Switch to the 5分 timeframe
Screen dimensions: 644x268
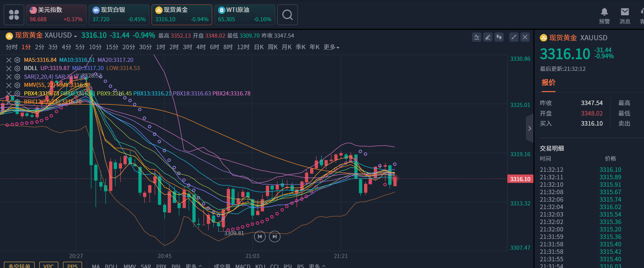(x=80, y=47)
